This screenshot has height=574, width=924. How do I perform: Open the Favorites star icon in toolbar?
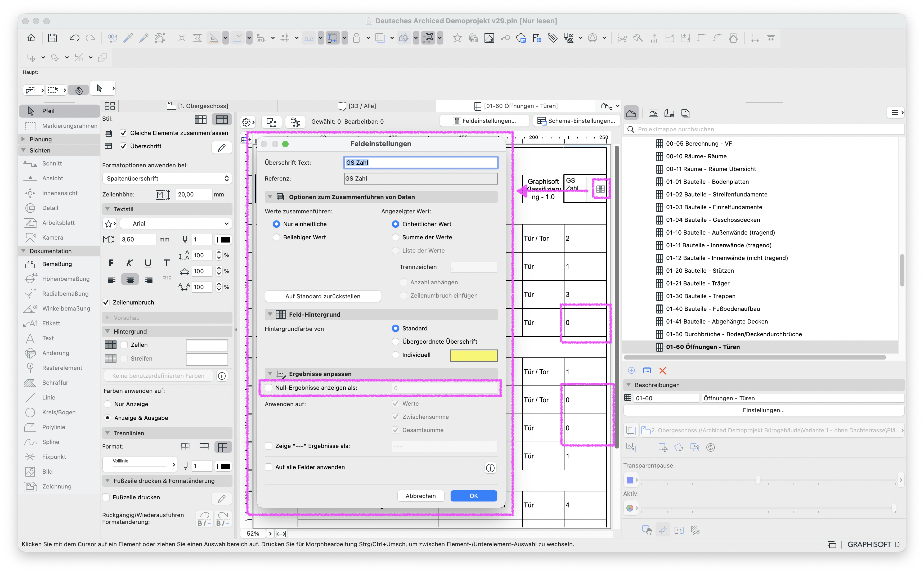point(457,38)
